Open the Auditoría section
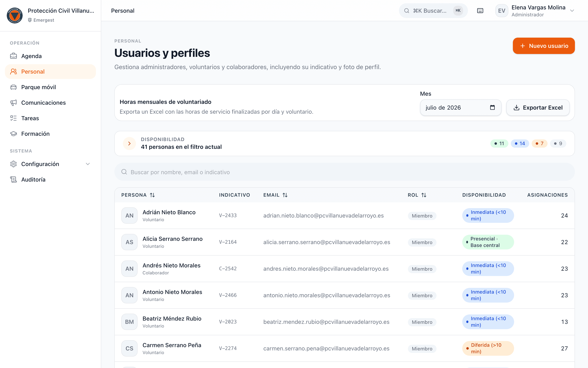The width and height of the screenshot is (588, 368). click(x=50, y=180)
